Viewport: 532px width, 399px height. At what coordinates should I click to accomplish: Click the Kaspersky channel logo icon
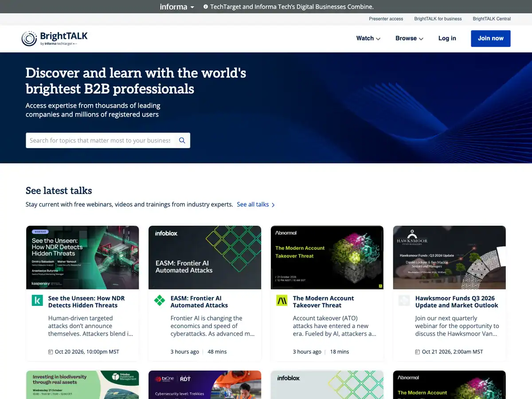(x=37, y=301)
